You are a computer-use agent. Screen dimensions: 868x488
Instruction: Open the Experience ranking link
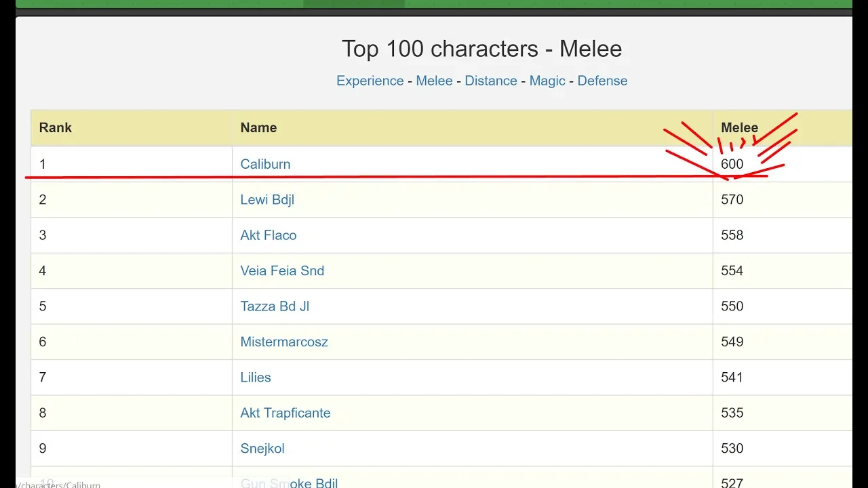[370, 81]
